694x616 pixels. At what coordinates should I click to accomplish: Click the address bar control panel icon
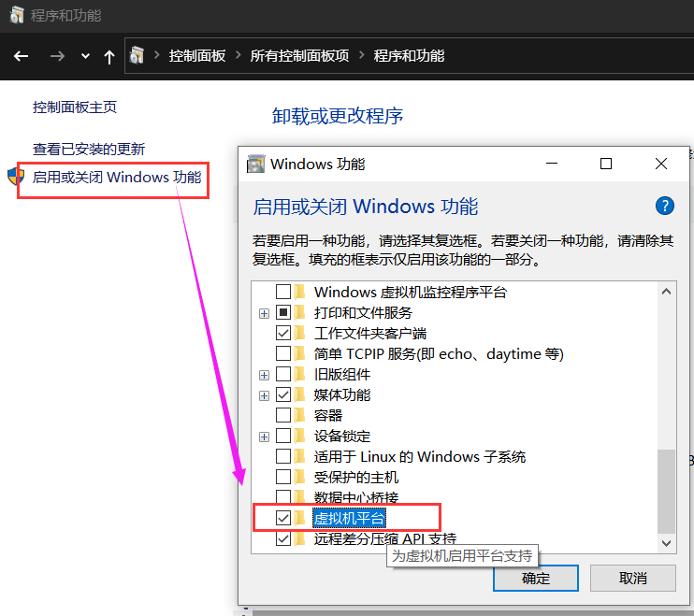(x=137, y=56)
